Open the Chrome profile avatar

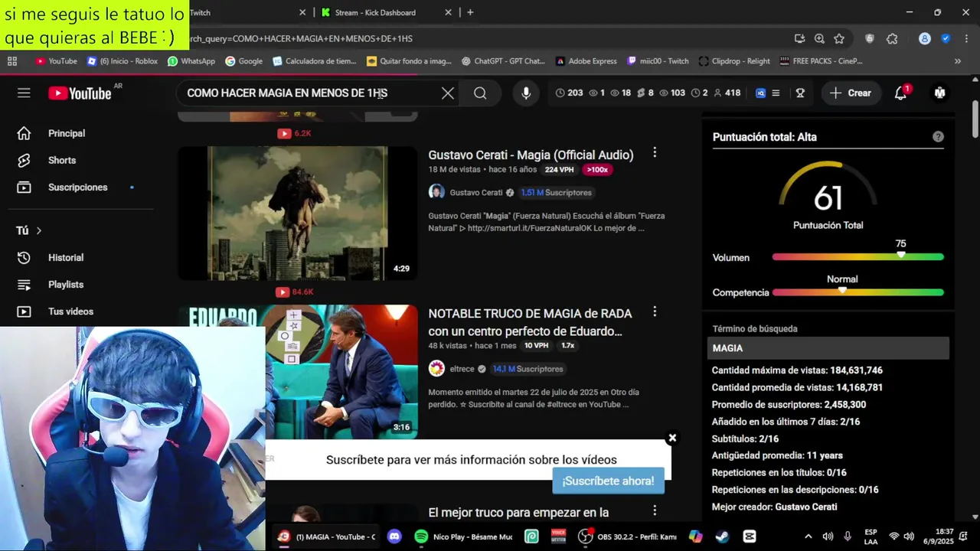925,38
